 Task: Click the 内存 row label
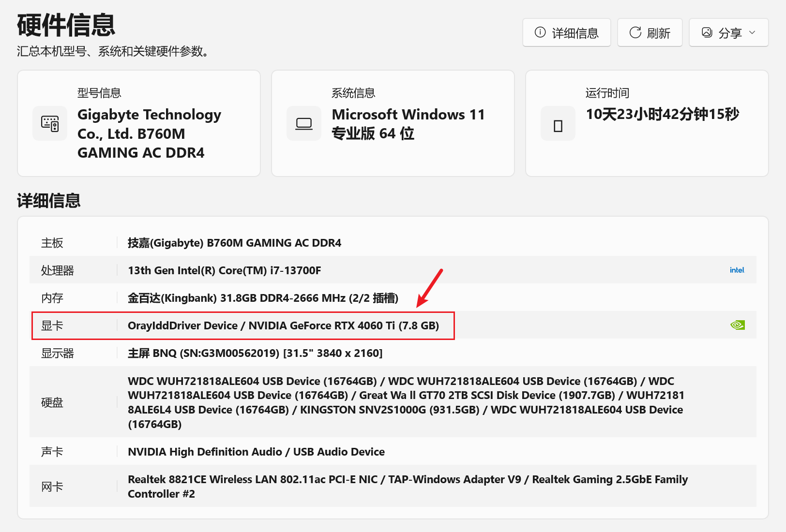(52, 298)
